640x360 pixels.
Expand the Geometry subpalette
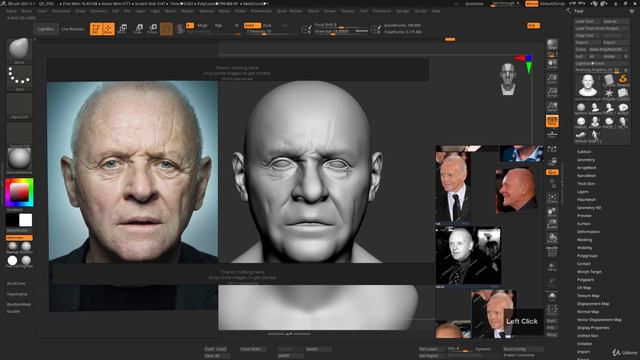(x=586, y=160)
